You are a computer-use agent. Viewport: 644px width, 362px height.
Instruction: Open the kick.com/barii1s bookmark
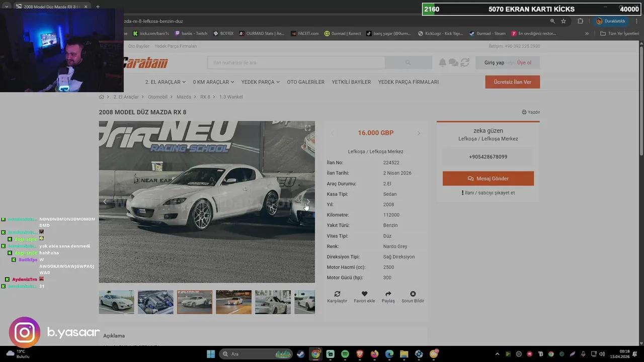[x=151, y=34]
